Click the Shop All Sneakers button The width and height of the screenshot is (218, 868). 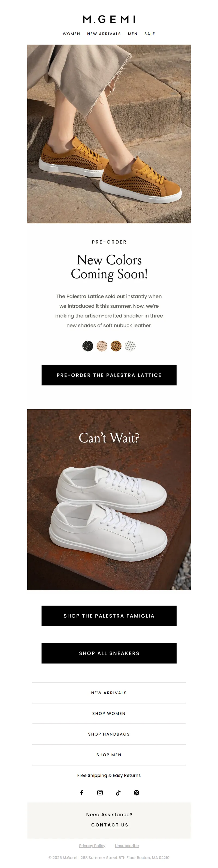[109, 653]
